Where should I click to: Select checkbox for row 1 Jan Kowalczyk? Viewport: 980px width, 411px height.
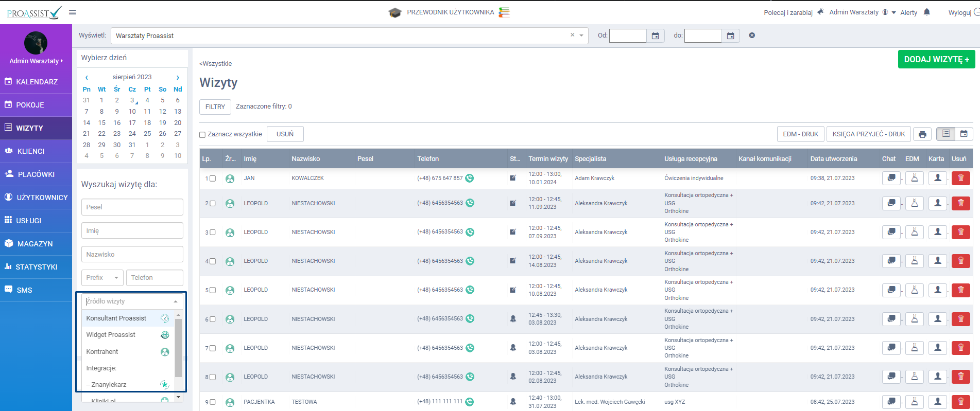[x=212, y=178]
